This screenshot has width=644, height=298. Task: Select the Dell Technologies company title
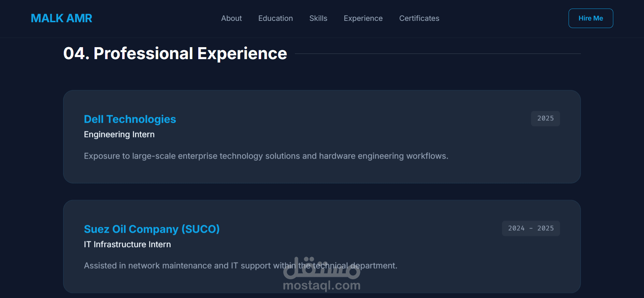tap(130, 119)
